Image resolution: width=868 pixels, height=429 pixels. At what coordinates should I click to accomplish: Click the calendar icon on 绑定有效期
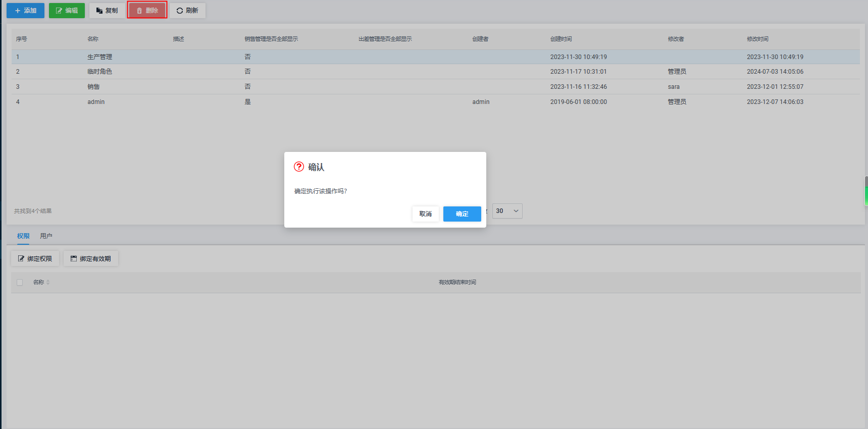click(x=74, y=258)
